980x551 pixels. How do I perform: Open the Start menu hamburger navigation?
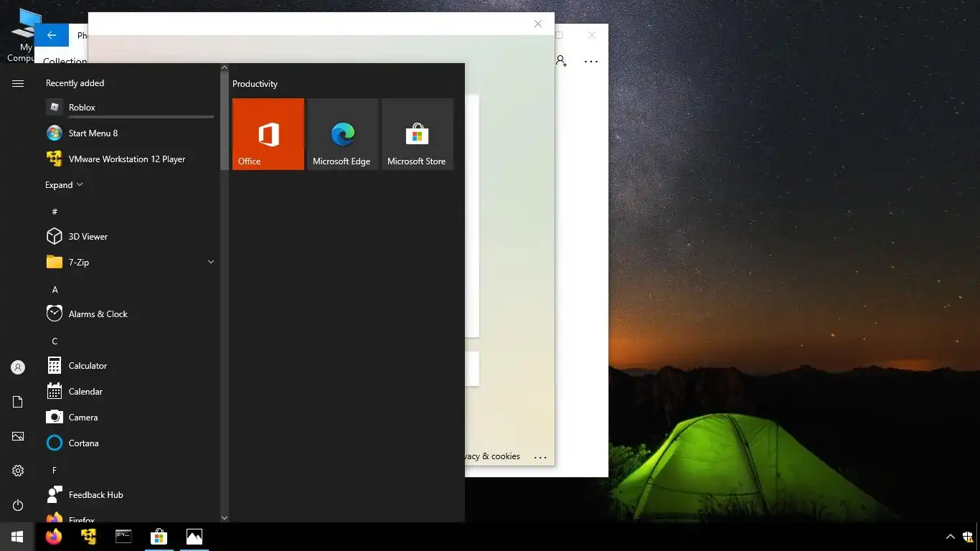click(18, 84)
